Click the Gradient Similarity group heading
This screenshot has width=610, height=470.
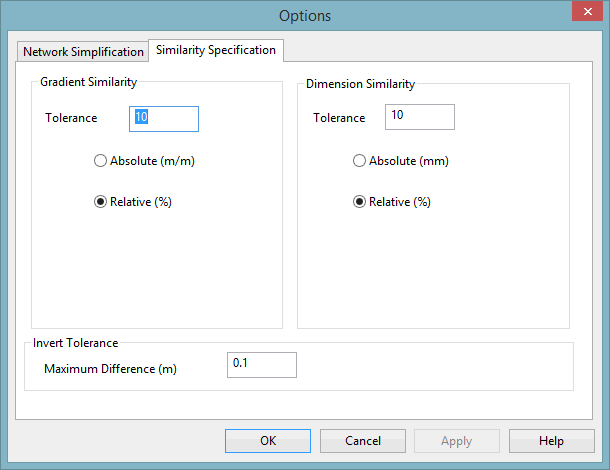coord(89,82)
